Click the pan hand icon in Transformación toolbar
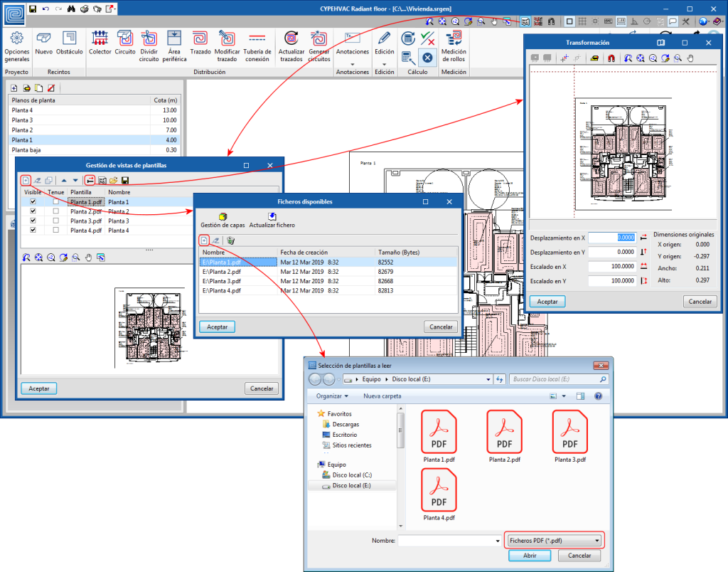The height and width of the screenshot is (572, 728). pos(690,58)
